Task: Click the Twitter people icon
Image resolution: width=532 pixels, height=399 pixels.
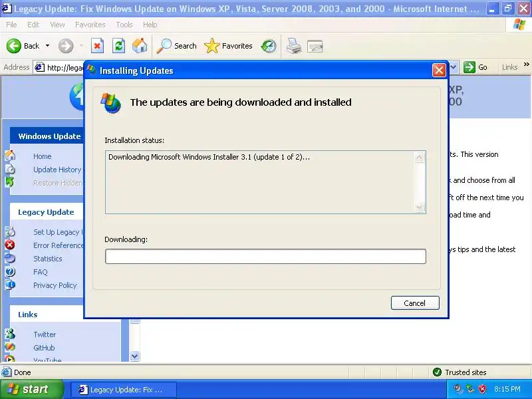Action: tap(10, 334)
